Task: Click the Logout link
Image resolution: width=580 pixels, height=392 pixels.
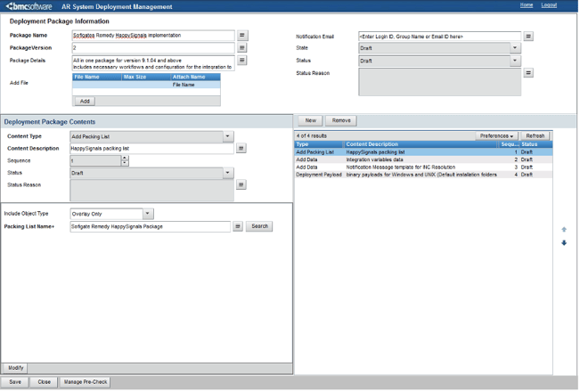Action: tap(550, 5)
